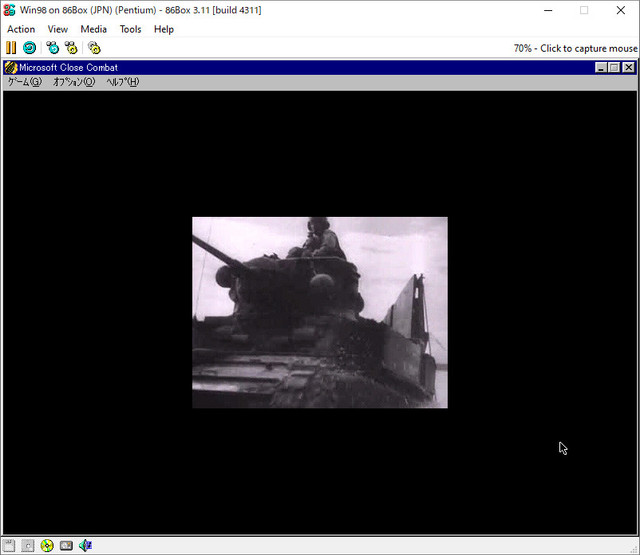Pause emulation with the pause icon
640x555 pixels.
point(11,48)
